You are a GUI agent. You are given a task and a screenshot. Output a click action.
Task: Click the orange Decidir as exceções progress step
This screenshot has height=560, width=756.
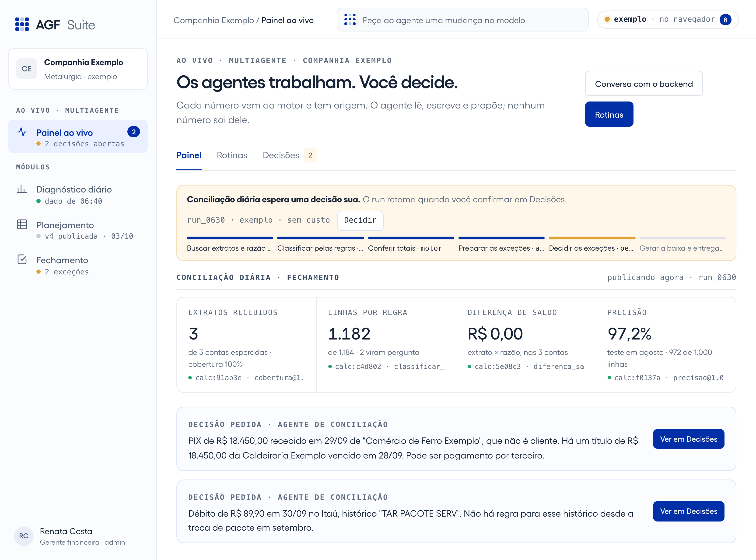[592, 244]
